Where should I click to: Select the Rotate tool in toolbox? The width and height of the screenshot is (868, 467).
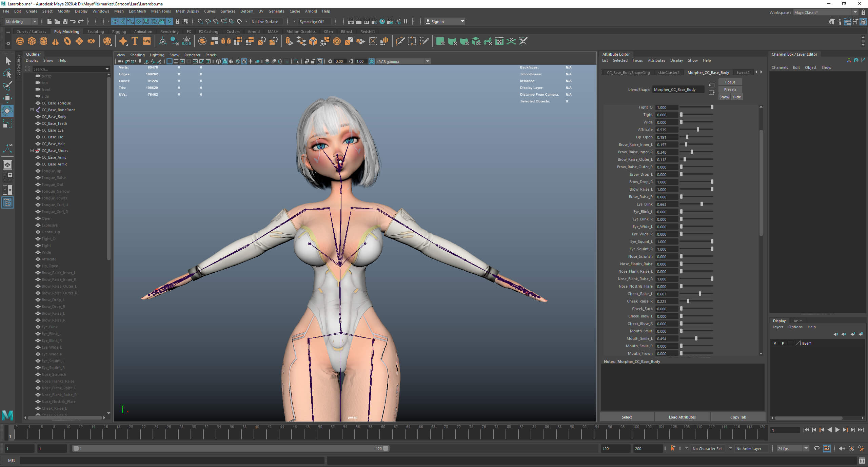pyautogui.click(x=7, y=111)
